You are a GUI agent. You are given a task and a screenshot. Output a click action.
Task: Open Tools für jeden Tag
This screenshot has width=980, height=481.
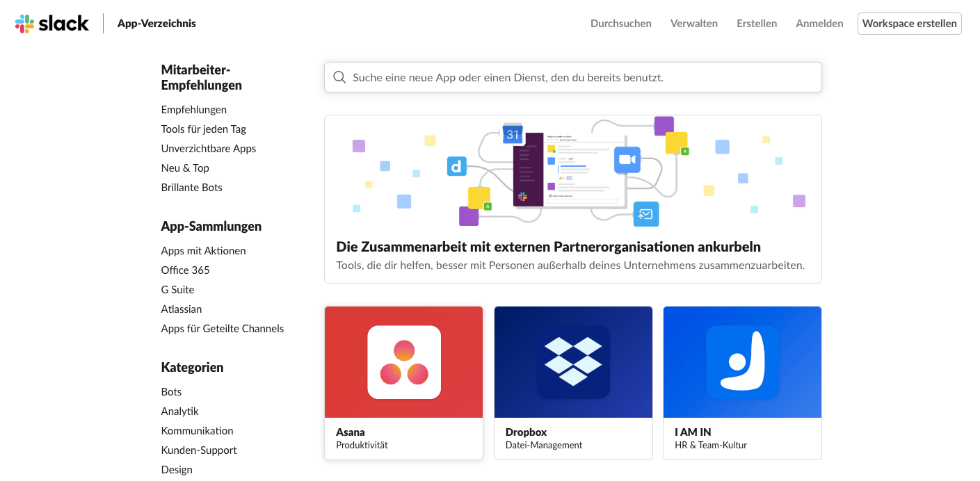click(204, 129)
